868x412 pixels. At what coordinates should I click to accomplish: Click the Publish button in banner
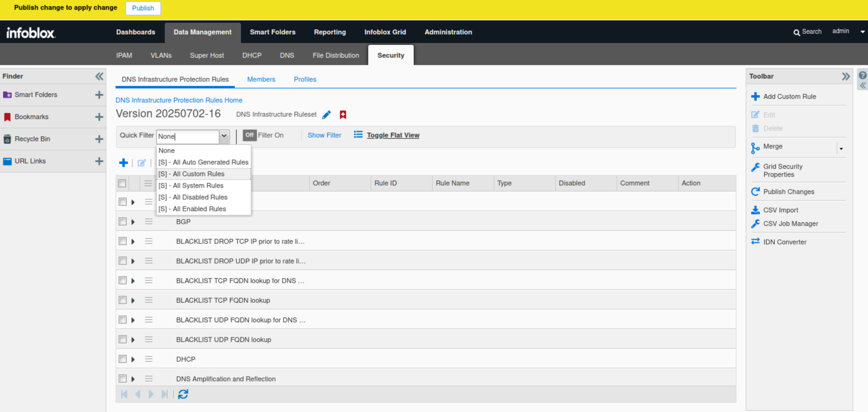coord(143,8)
